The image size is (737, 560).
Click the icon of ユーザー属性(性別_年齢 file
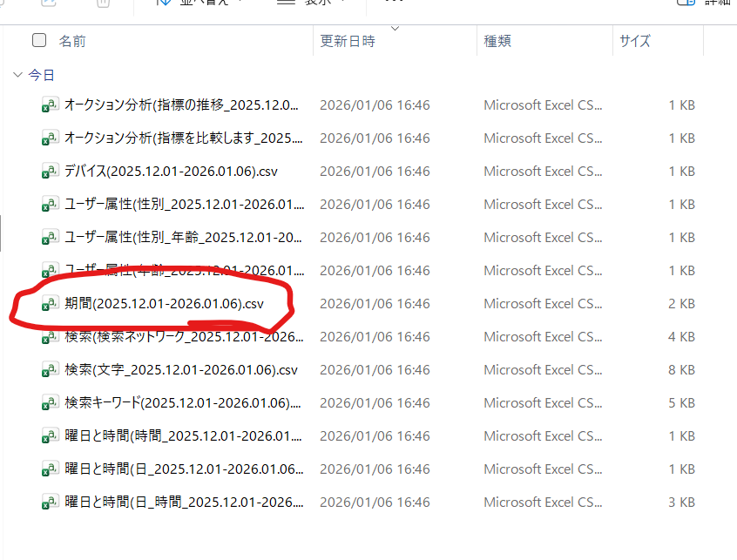click(x=50, y=238)
